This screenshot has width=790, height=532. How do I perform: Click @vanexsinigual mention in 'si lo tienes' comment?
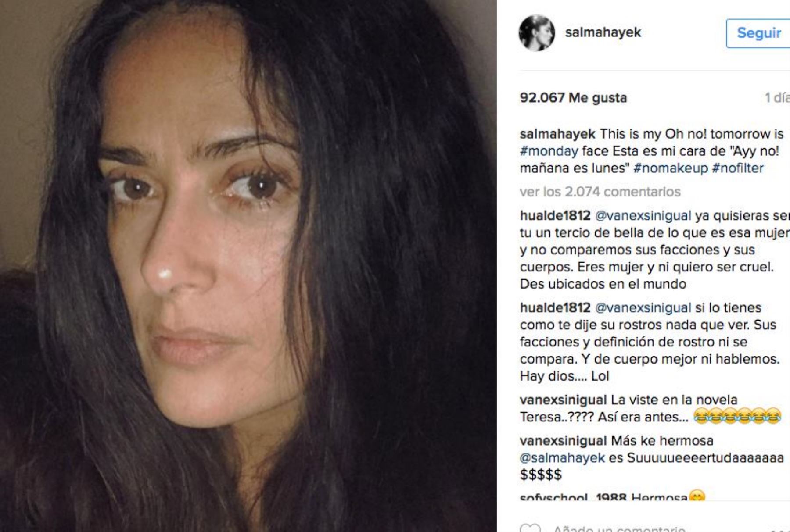[x=643, y=308]
